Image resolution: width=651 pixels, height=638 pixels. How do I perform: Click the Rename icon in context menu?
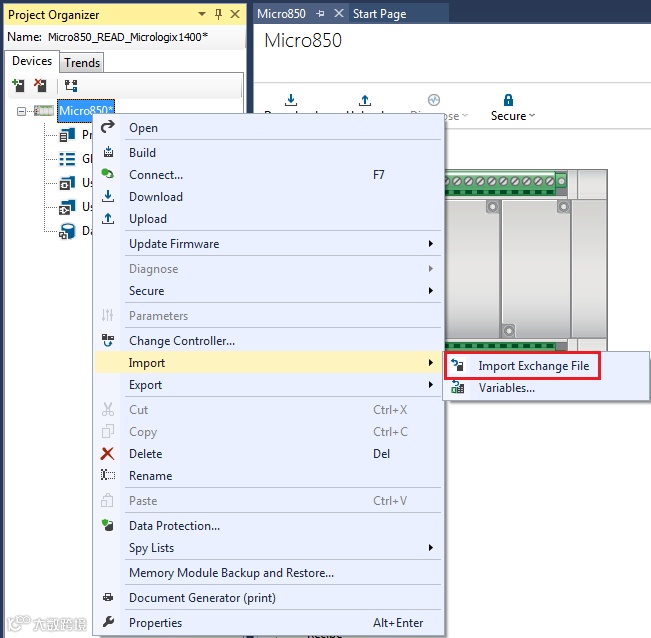tap(108, 475)
